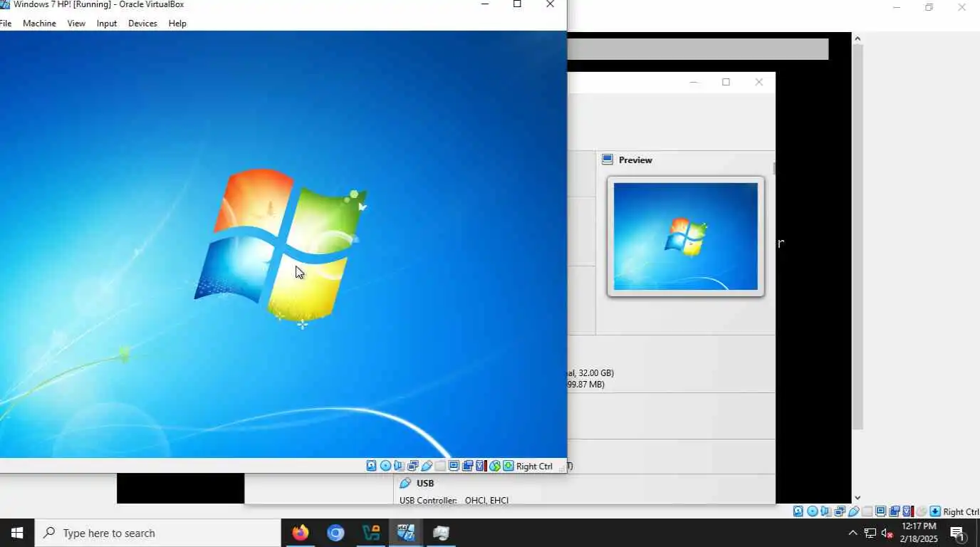The image size is (980, 547).
Task: Open VirtualBox Manager from taskbar
Action: tap(371, 533)
